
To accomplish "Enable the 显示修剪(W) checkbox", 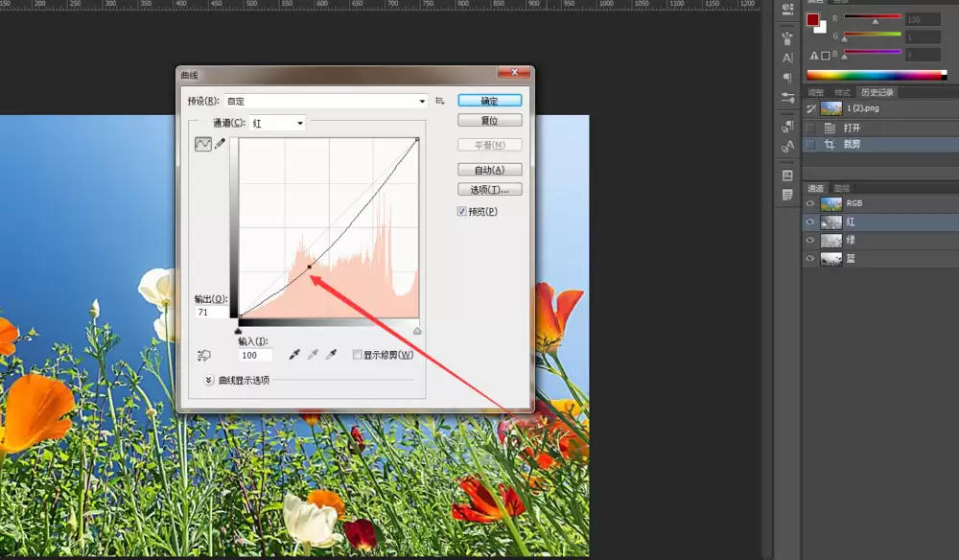I will [357, 355].
